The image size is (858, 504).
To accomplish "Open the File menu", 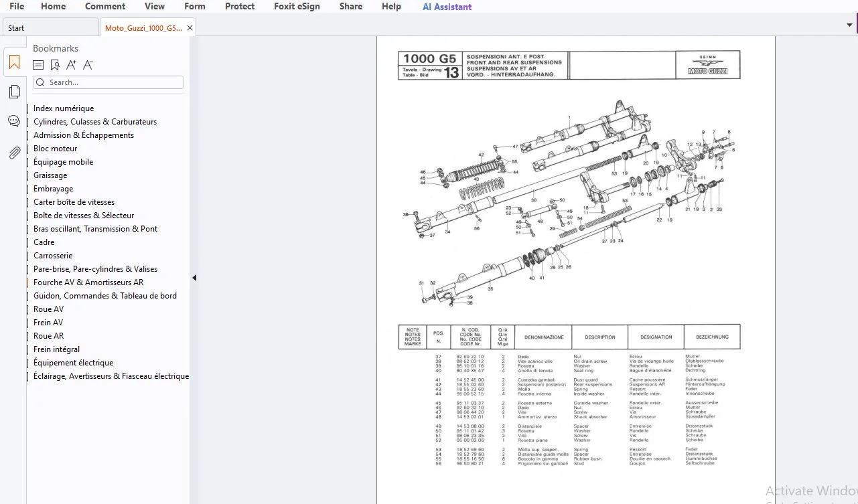I will pos(17,7).
